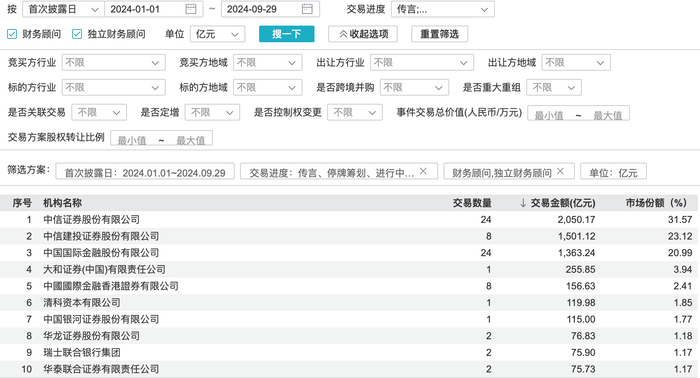Open the start date calendar icon
Image resolution: width=700 pixels, height=378 pixels.
click(191, 9)
